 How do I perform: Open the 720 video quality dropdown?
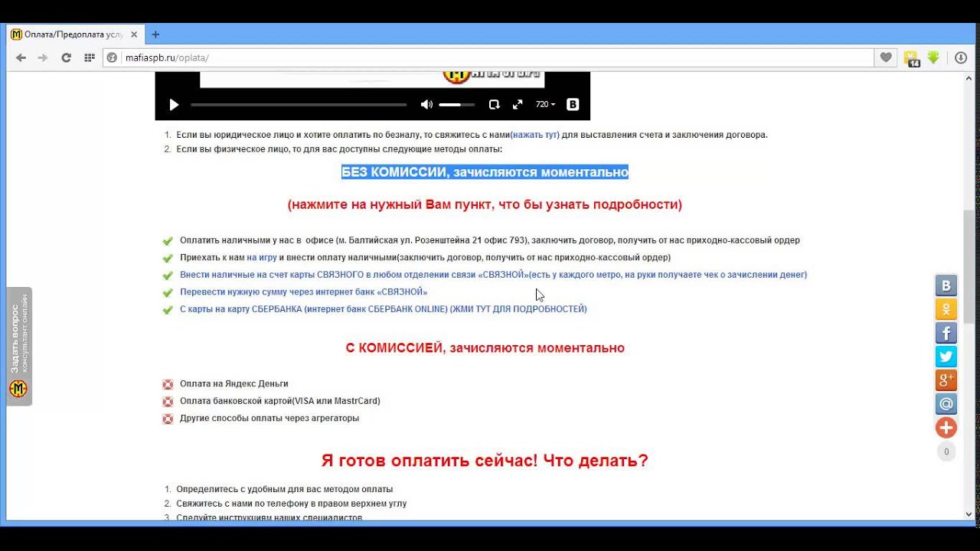tap(545, 105)
